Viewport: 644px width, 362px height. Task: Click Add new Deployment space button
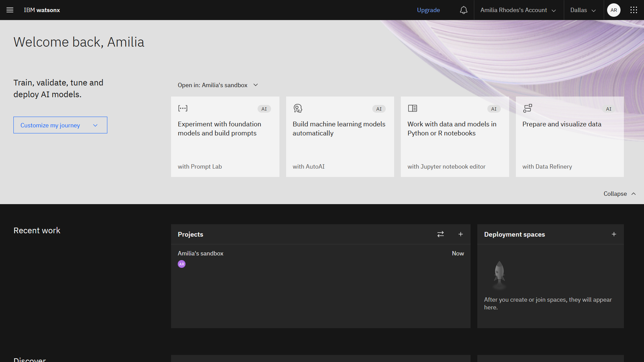(x=614, y=234)
